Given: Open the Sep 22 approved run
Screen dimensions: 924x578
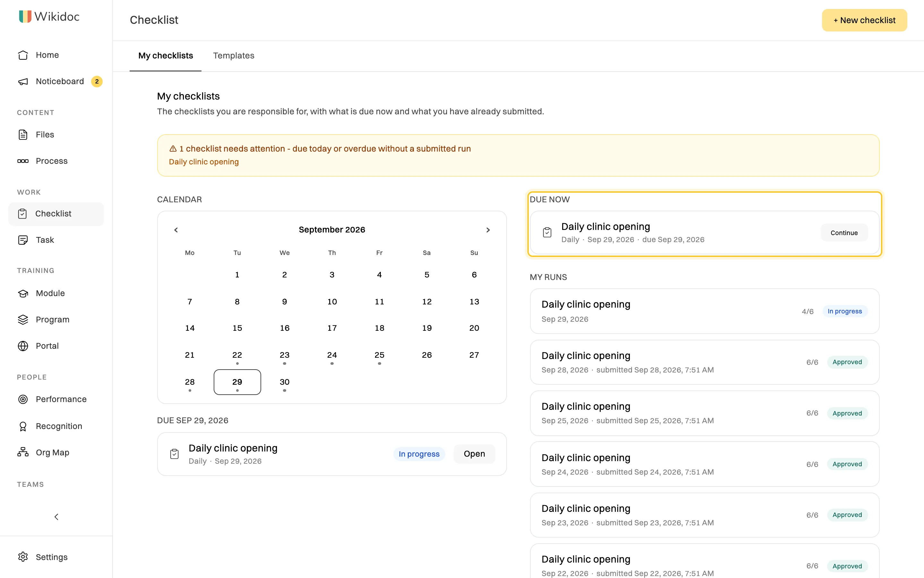Looking at the screenshot, I should point(705,561).
